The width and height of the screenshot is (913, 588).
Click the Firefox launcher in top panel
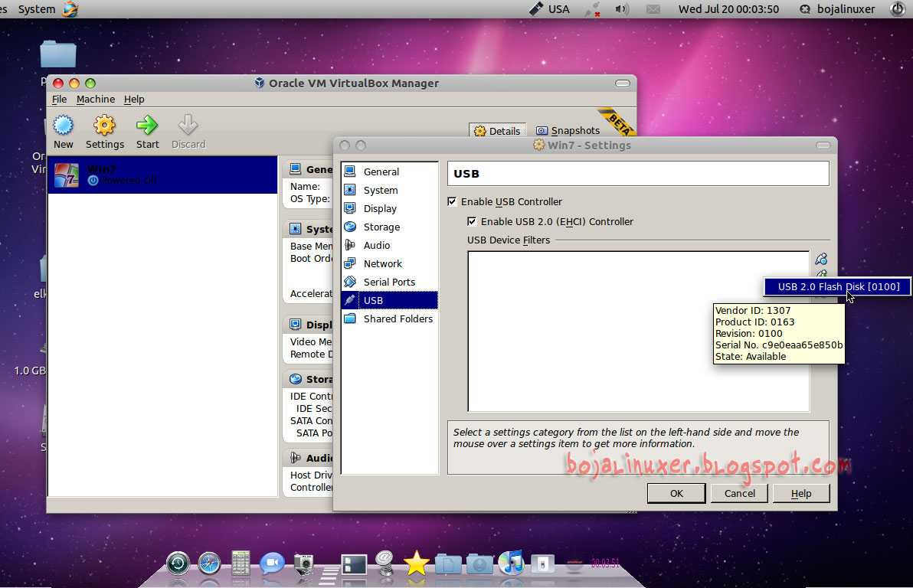tap(70, 9)
